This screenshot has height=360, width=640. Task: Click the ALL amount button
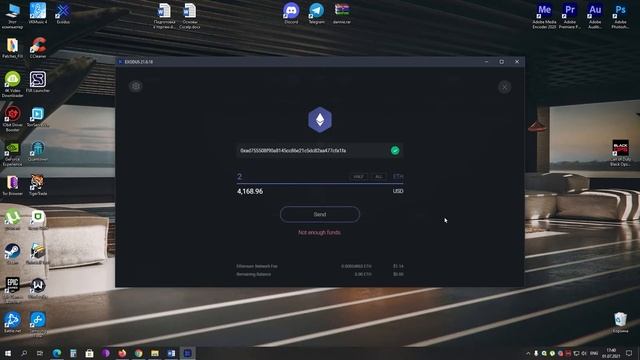point(379,176)
